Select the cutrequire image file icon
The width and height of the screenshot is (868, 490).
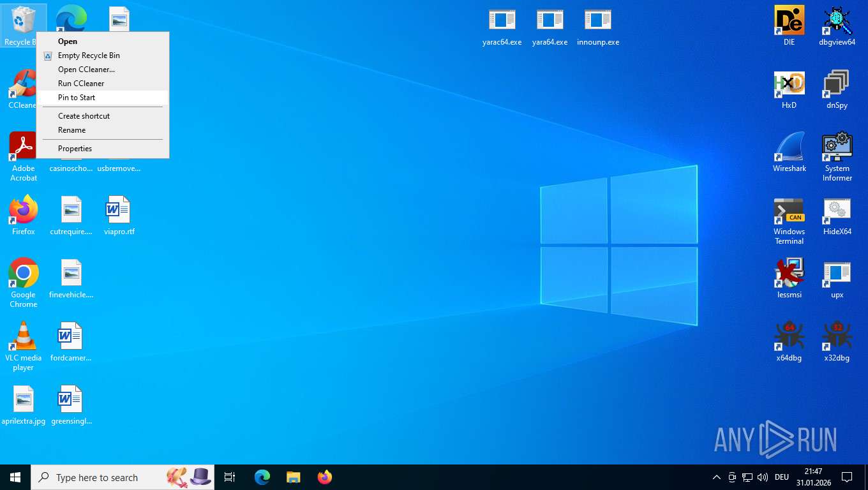point(71,216)
